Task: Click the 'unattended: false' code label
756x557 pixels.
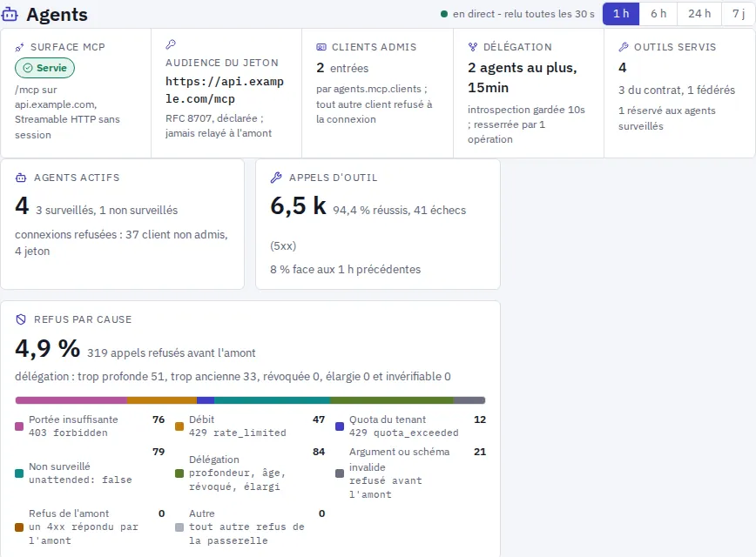Action: [x=80, y=480]
